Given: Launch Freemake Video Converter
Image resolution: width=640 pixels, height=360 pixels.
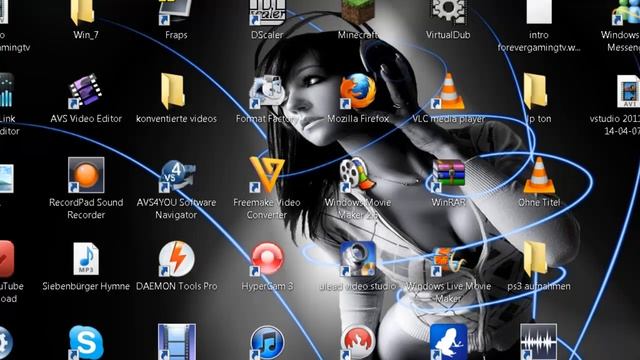Looking at the screenshot, I should (x=267, y=175).
